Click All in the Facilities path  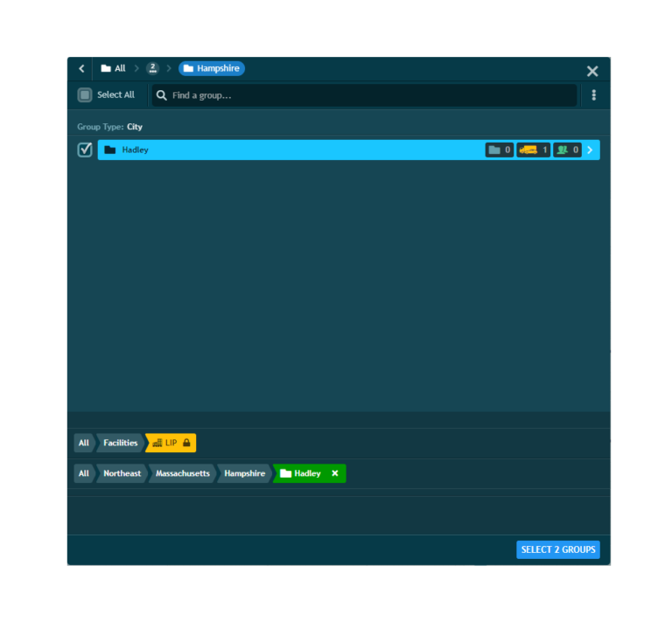[x=84, y=443]
